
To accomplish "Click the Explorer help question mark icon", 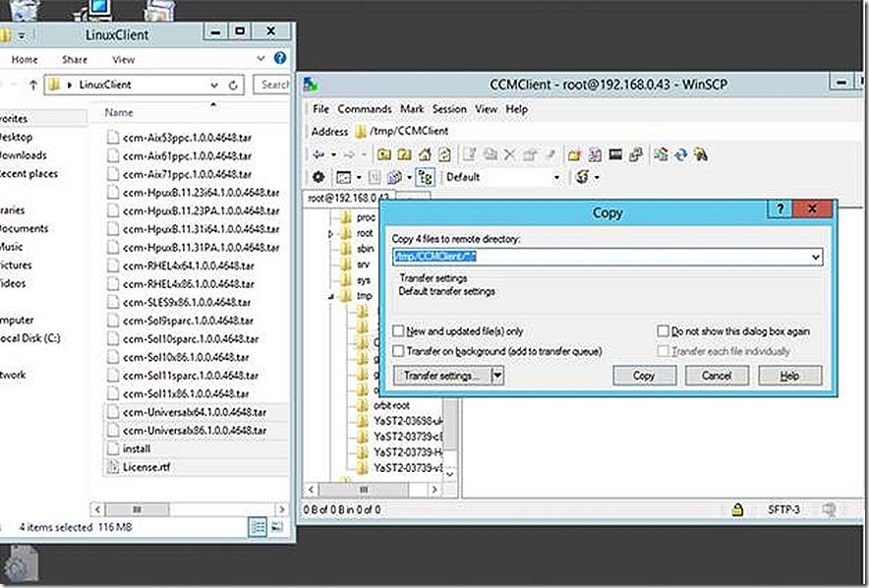I will point(280,58).
